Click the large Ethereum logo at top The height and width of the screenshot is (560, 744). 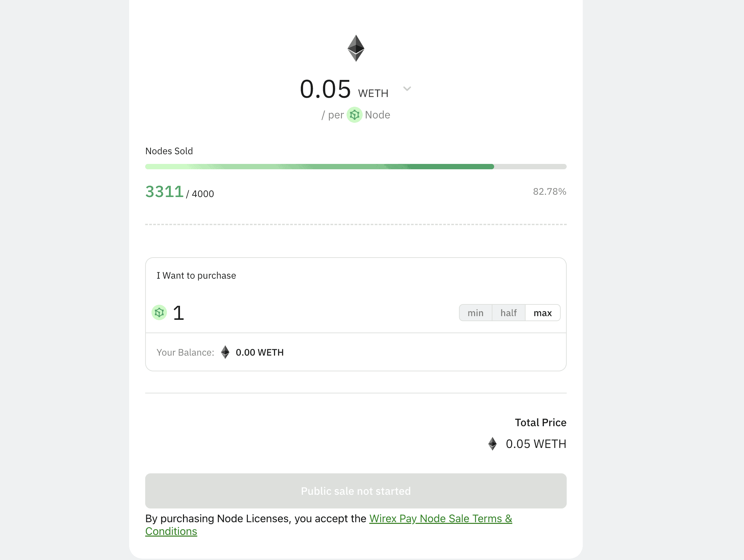(x=356, y=48)
